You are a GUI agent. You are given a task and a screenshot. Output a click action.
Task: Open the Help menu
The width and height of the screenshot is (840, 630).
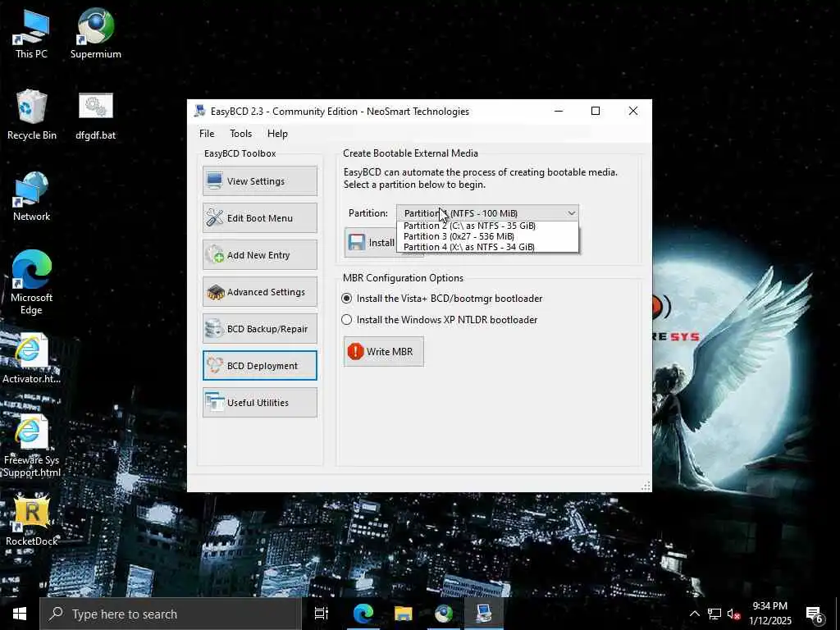[277, 134]
